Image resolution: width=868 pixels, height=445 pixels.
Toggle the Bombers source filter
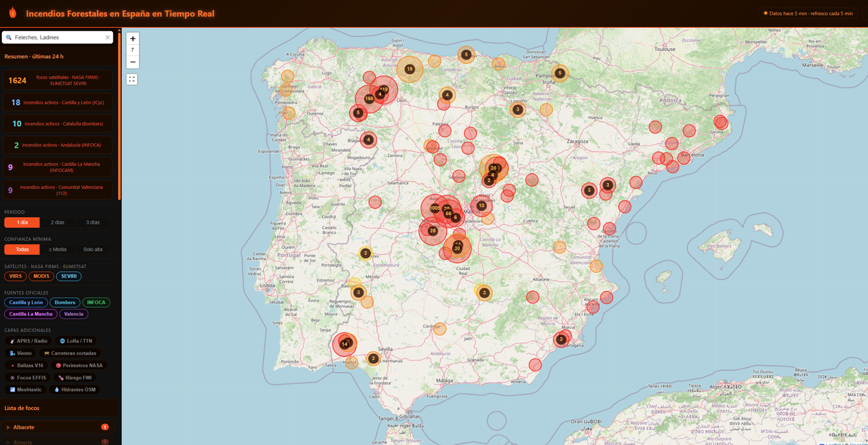(65, 303)
